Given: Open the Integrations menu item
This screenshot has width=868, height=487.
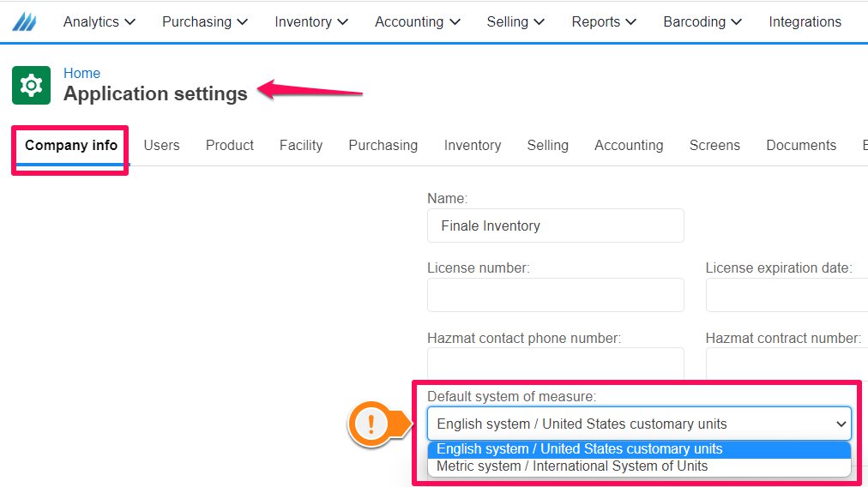Looking at the screenshot, I should coord(805,21).
